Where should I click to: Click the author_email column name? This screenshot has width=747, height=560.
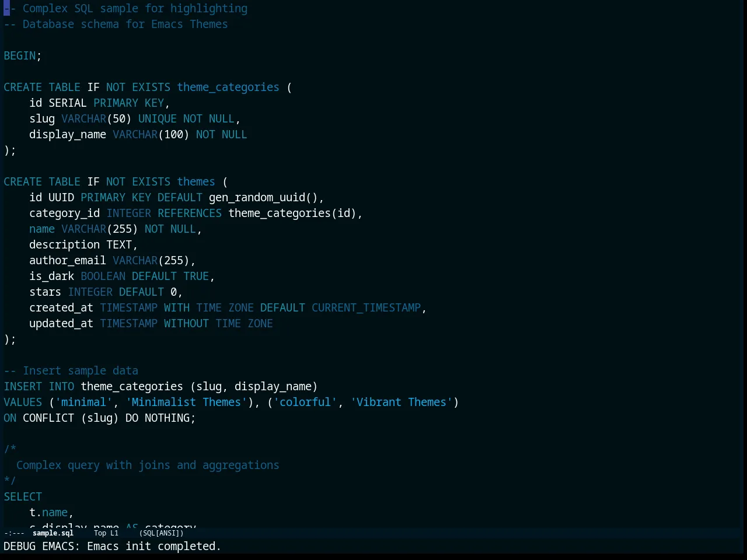tap(68, 261)
